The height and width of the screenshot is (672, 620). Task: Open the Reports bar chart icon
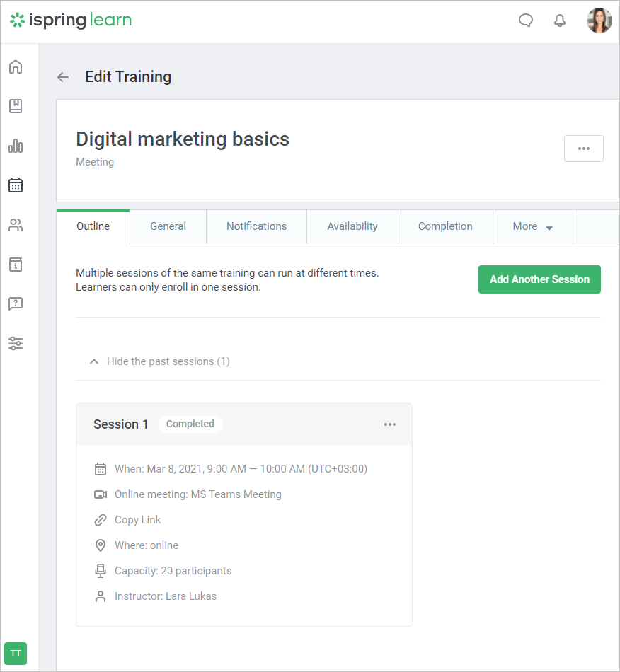click(x=16, y=146)
